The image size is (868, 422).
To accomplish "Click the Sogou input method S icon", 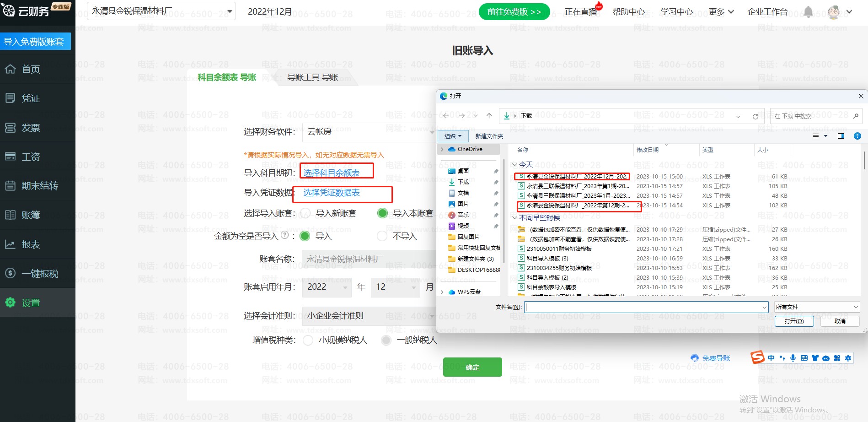I will click(x=757, y=357).
